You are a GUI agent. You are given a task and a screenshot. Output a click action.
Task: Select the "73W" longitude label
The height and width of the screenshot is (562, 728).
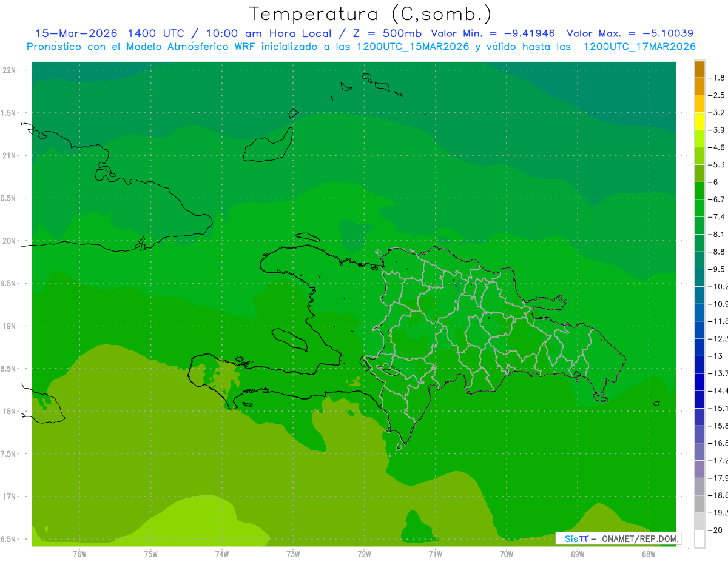point(293,554)
